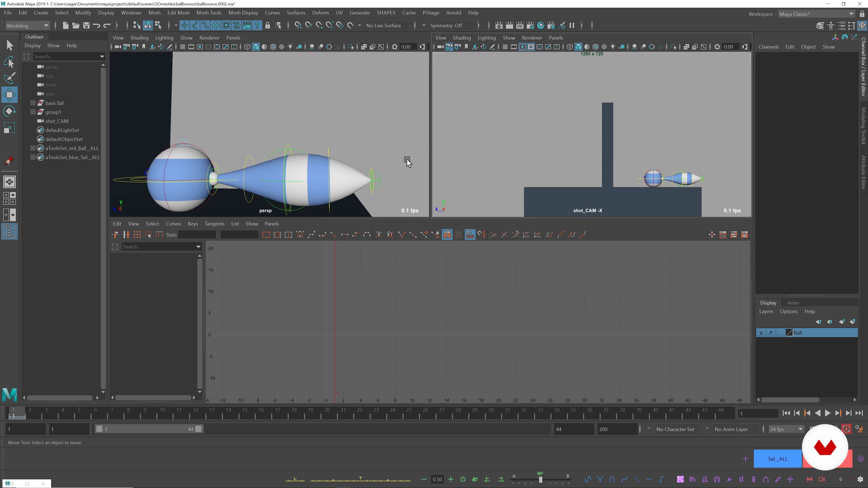Click the Graph Editor Stats value field

[197, 235]
